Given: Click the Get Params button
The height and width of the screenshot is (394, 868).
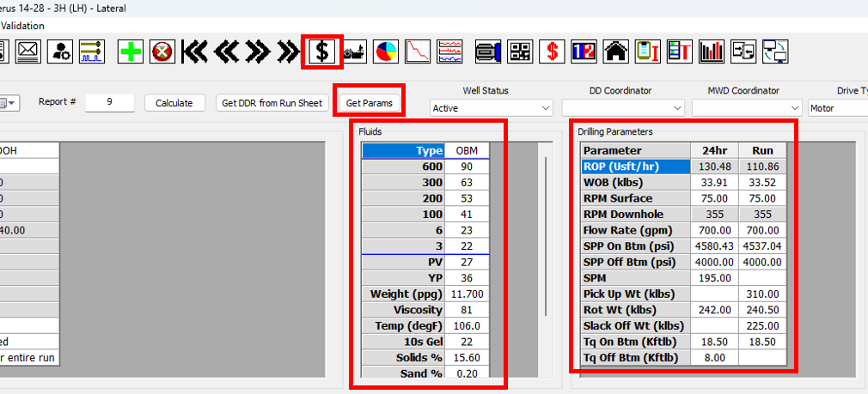Looking at the screenshot, I should 369,103.
